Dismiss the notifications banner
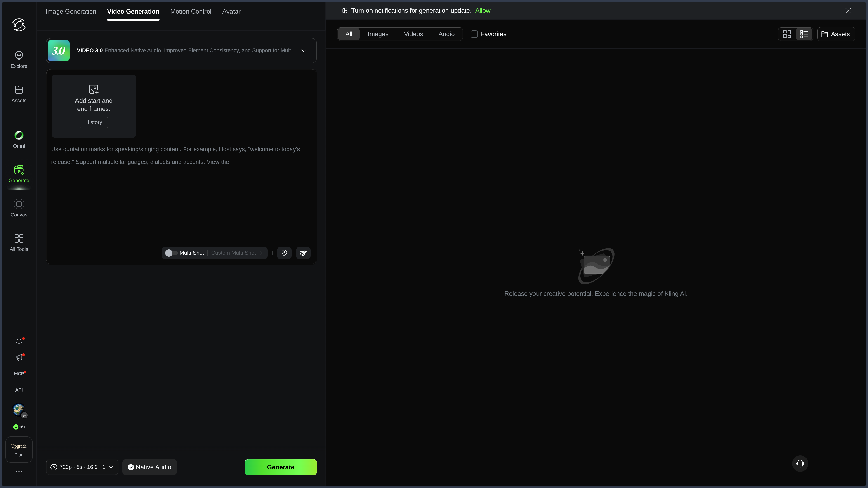The width and height of the screenshot is (868, 488). [x=848, y=11]
